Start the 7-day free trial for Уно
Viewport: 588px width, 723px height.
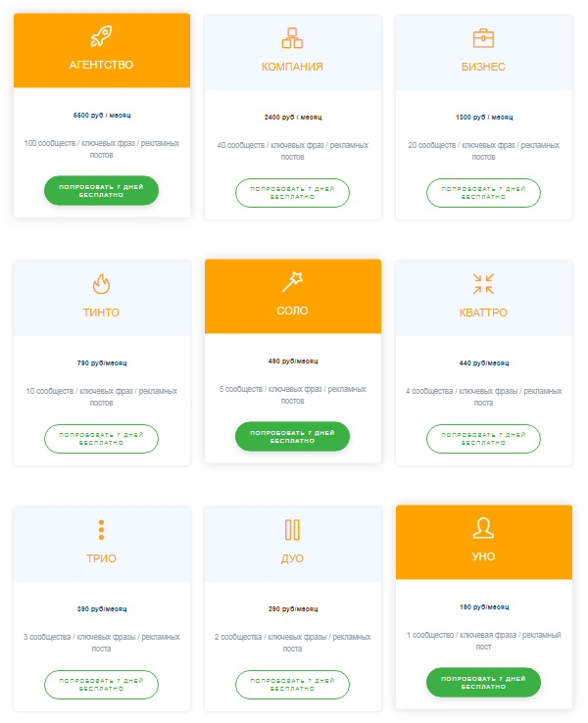pyautogui.click(x=483, y=682)
